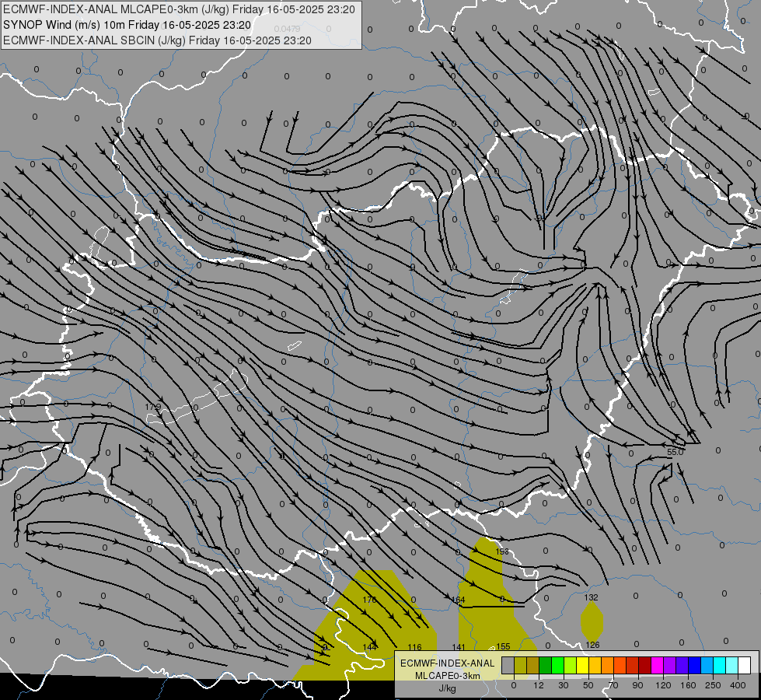Select the olive legend swatch right of 0
The height and width of the screenshot is (700, 761).
tap(520, 665)
